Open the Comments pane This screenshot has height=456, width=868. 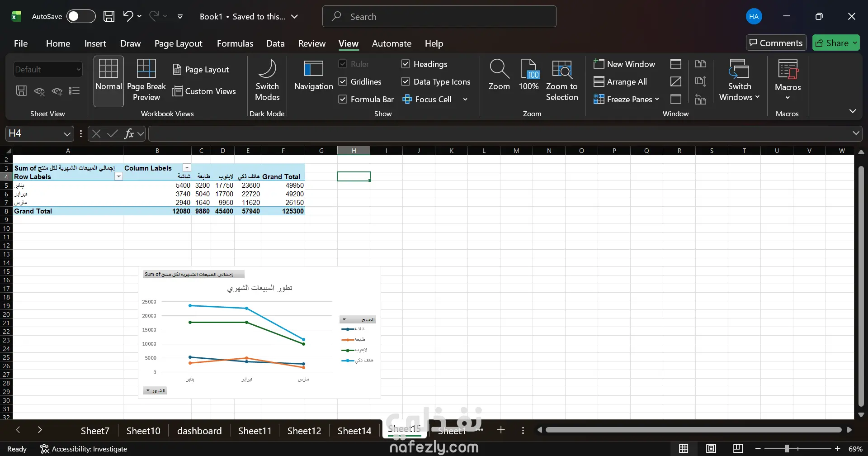pos(776,43)
